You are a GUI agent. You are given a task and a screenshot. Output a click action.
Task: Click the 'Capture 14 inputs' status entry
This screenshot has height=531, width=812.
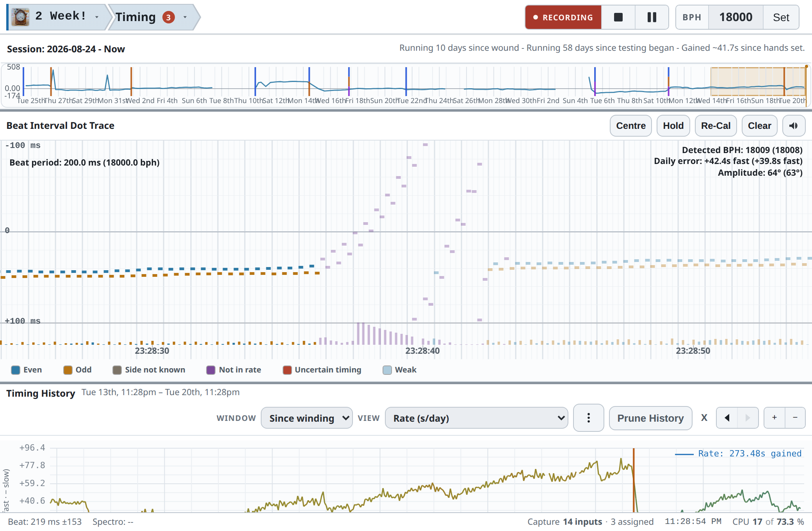coord(564,522)
